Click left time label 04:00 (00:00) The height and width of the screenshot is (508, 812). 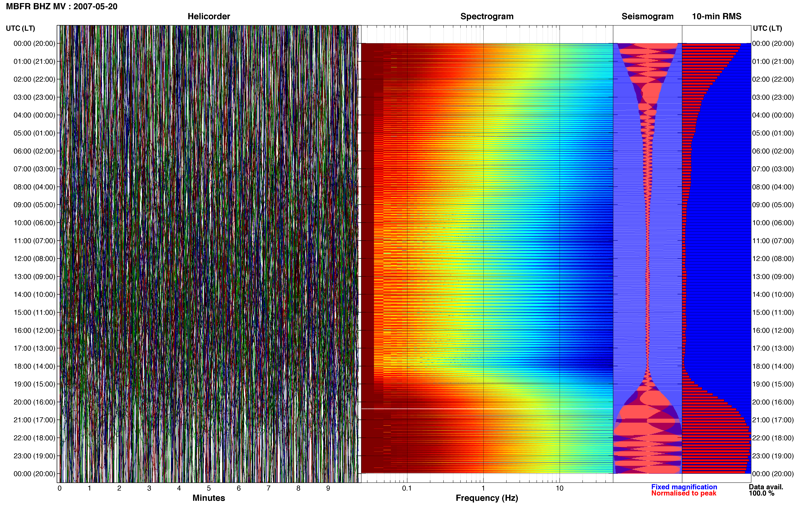(x=34, y=115)
